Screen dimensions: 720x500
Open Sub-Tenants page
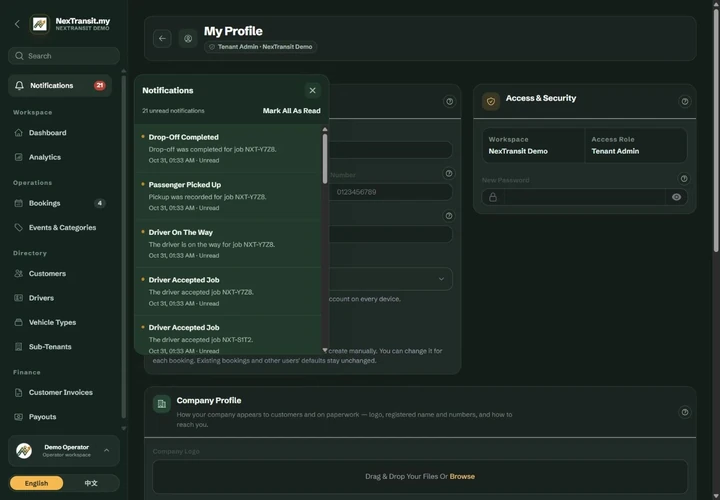[x=60, y=347]
